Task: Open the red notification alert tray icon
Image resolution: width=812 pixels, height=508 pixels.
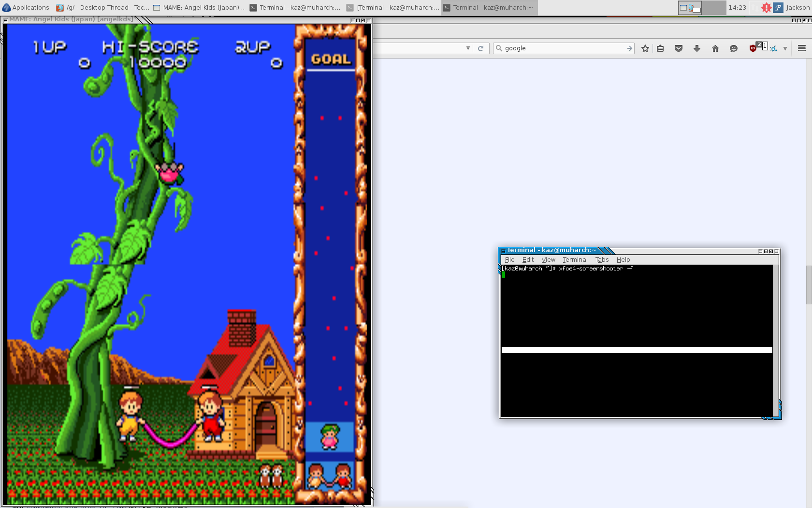Action: tap(766, 7)
